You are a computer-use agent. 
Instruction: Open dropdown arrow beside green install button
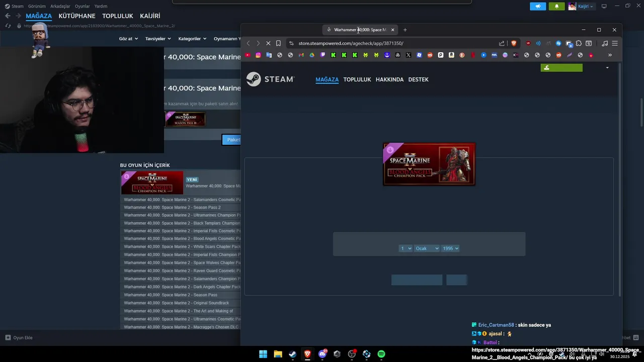607,68
